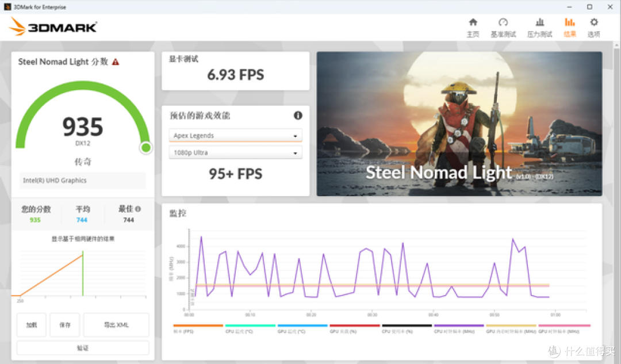Go to the 主页 home page

pos(473,28)
